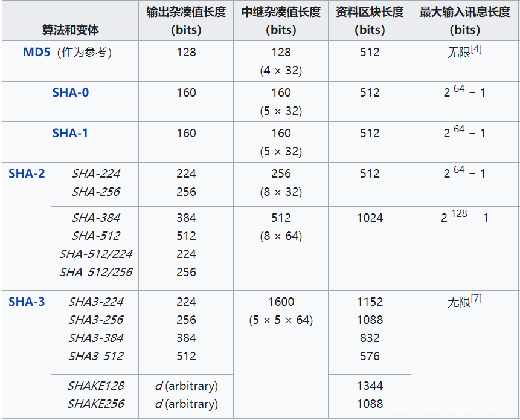520x420 pixels.
Task: Select d (arbitrary) next to SHAKE128
Action: pos(186,386)
